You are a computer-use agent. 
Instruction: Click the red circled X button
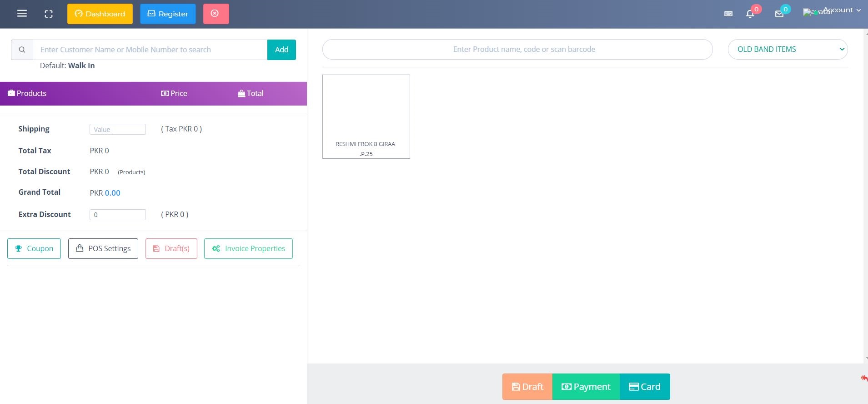pyautogui.click(x=216, y=14)
